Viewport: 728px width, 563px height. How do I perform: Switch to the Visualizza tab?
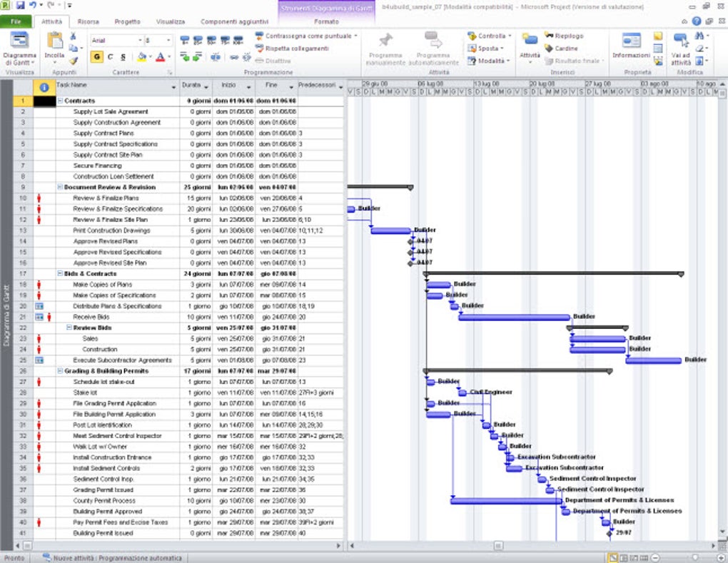pyautogui.click(x=171, y=21)
